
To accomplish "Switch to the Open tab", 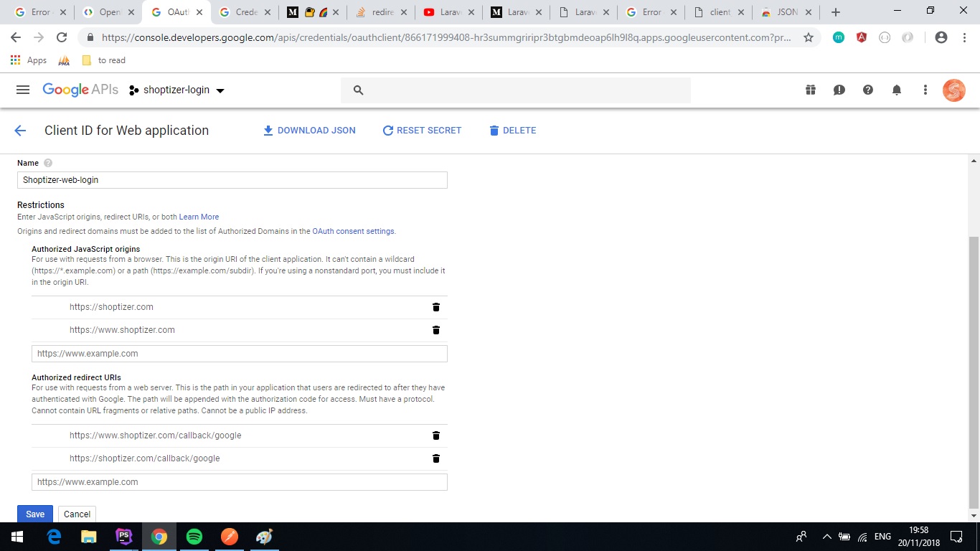I will 109,12.
